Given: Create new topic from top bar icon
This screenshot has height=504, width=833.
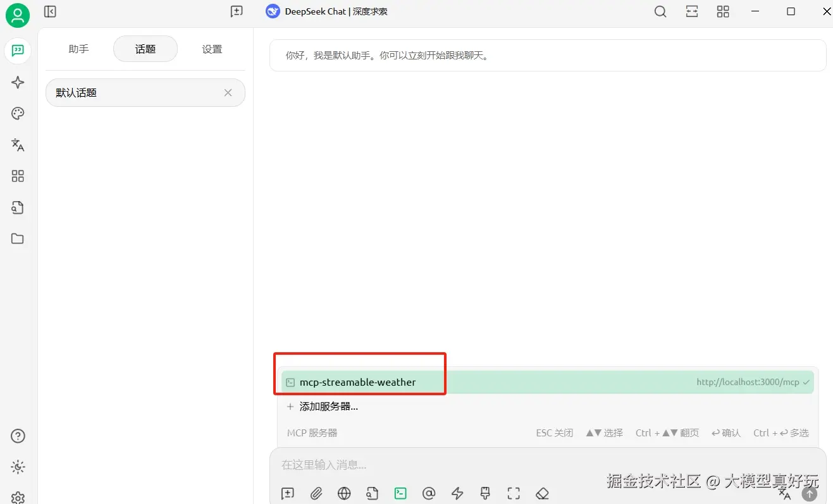Looking at the screenshot, I should coord(237,11).
